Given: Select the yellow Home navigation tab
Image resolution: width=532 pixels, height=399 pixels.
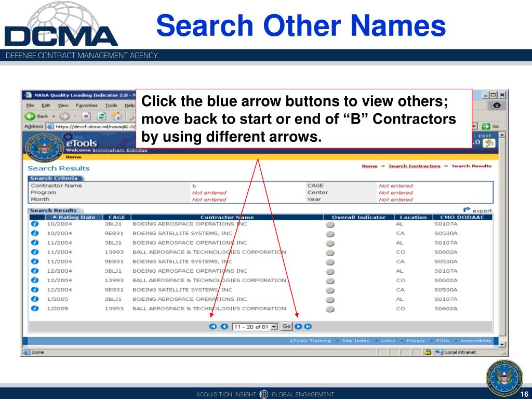Looking at the screenshot, I should pos(74,157).
